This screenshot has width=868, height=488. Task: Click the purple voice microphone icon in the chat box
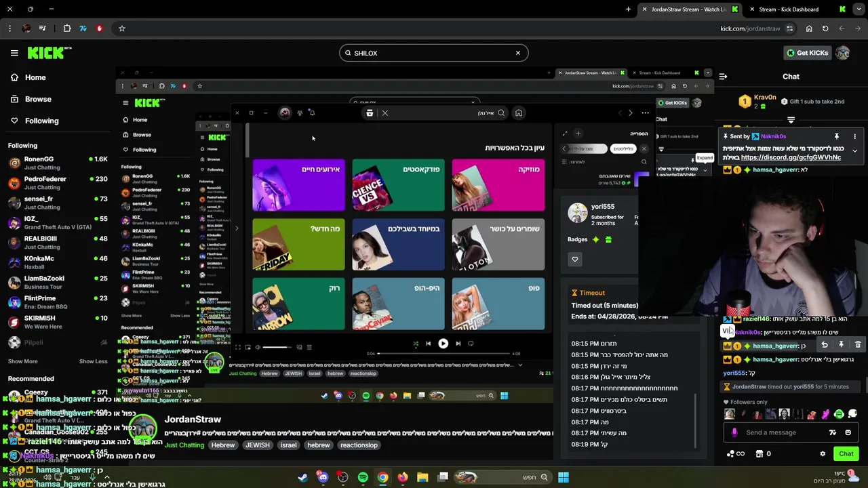(x=734, y=432)
